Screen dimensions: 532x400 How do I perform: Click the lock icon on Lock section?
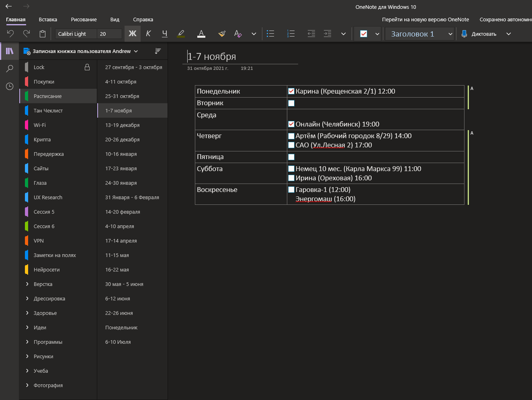pos(87,67)
